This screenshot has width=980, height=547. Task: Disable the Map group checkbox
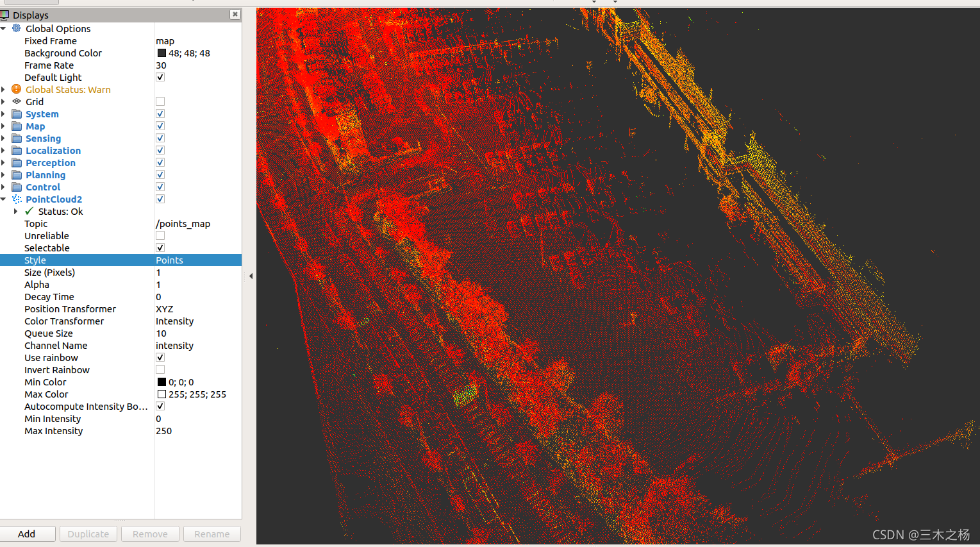160,126
